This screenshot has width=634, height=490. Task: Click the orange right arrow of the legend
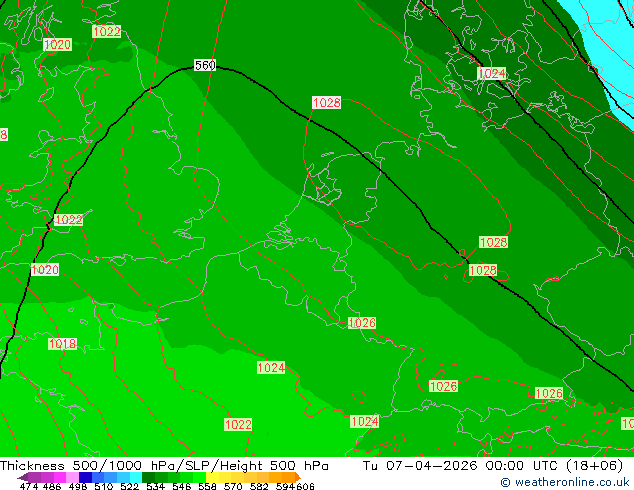[298, 477]
